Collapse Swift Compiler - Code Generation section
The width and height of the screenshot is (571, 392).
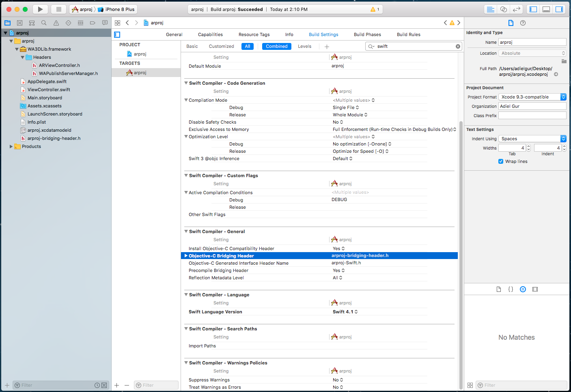click(x=186, y=83)
